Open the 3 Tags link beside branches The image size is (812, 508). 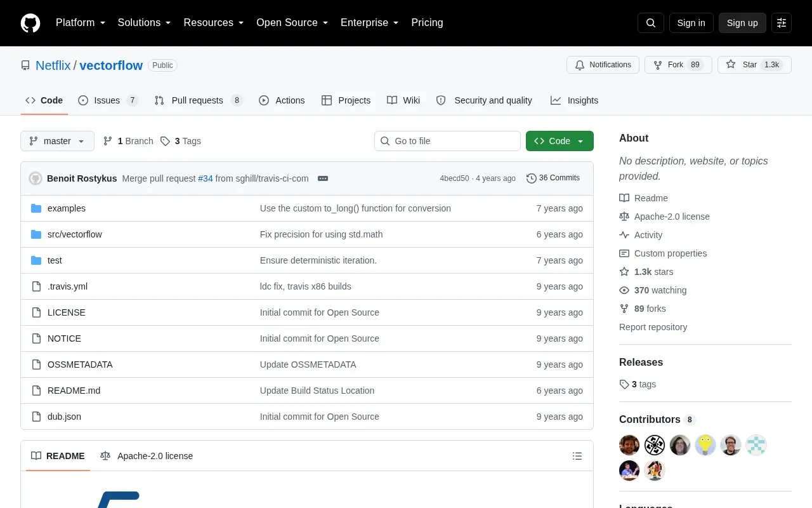[181, 141]
